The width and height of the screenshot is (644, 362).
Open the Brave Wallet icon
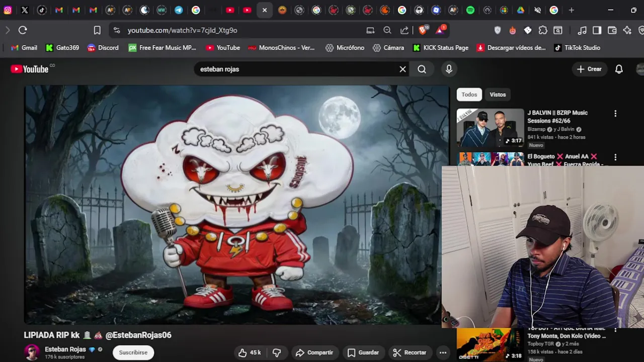click(x=612, y=30)
